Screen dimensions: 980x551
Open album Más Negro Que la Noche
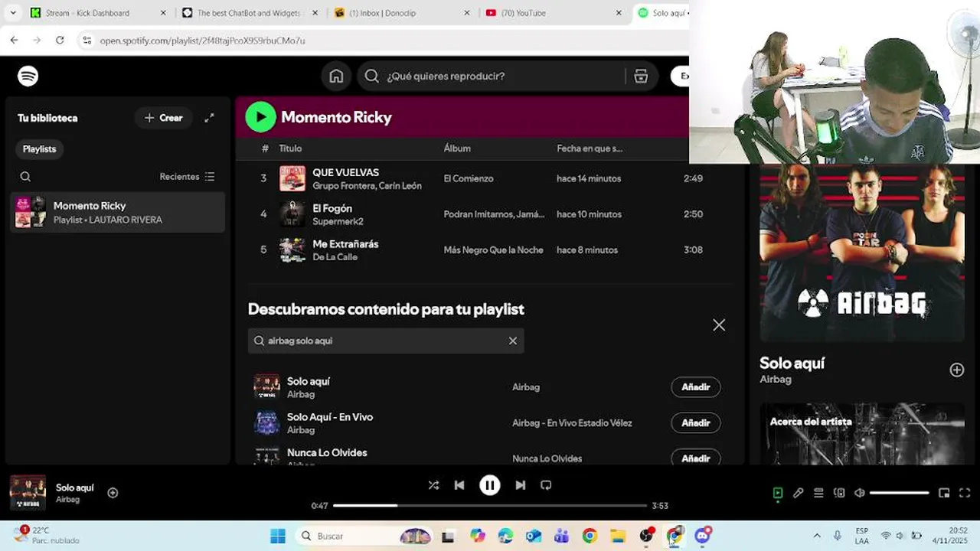click(494, 250)
